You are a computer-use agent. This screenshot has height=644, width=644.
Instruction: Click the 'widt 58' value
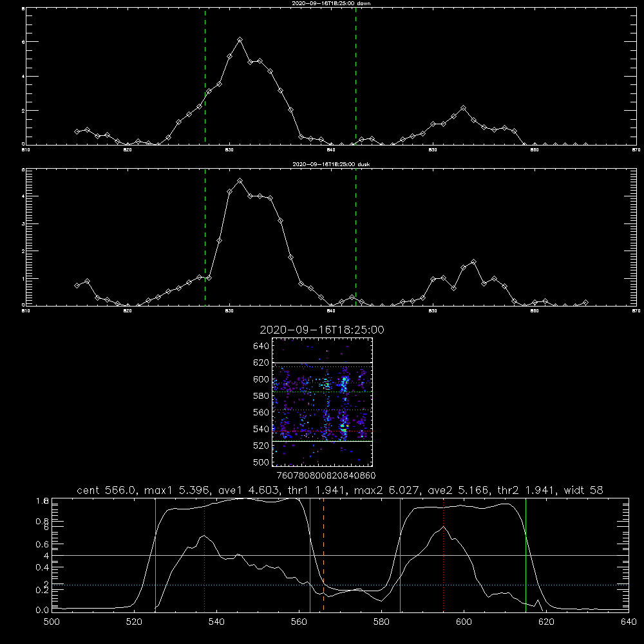583,490
